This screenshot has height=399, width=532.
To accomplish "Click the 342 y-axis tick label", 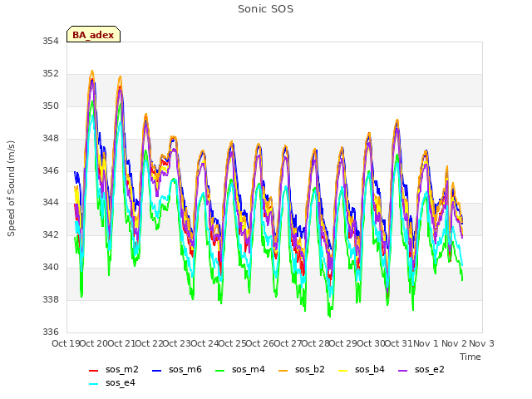I will (51, 234).
